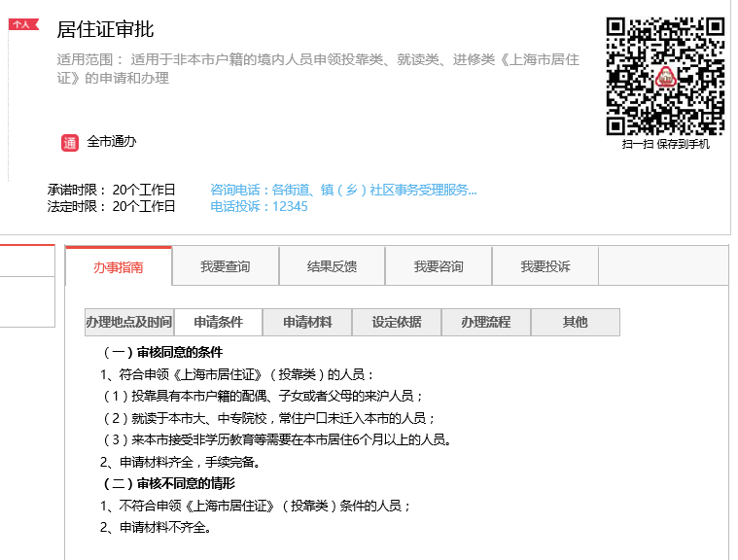The image size is (738, 560).
Task: Open the 咨询电话 service center link
Action: coord(343,190)
